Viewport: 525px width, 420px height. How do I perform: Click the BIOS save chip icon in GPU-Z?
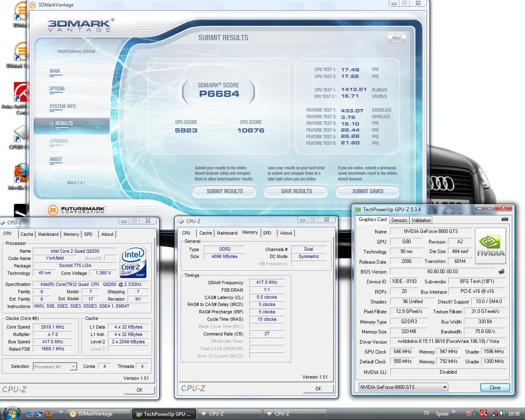(x=501, y=272)
